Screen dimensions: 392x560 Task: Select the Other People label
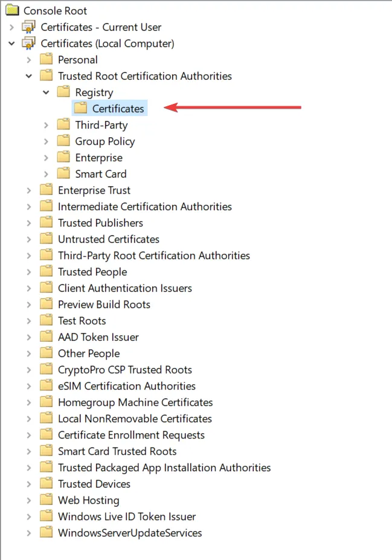pos(89,353)
